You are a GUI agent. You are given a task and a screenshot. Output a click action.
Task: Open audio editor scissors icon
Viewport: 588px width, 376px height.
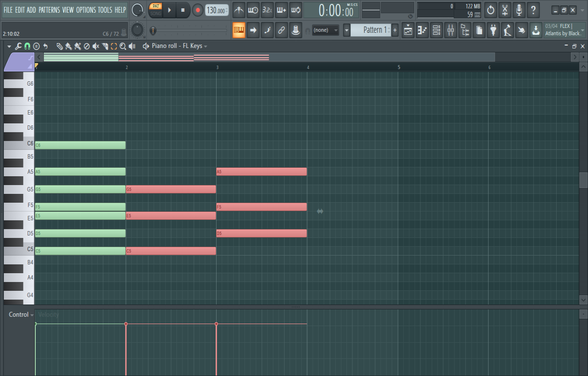[505, 10]
